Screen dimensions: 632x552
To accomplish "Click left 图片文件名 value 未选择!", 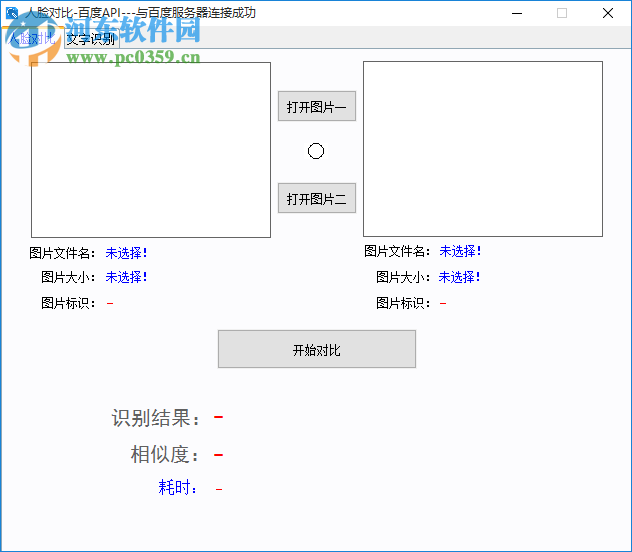I will tap(126, 253).
